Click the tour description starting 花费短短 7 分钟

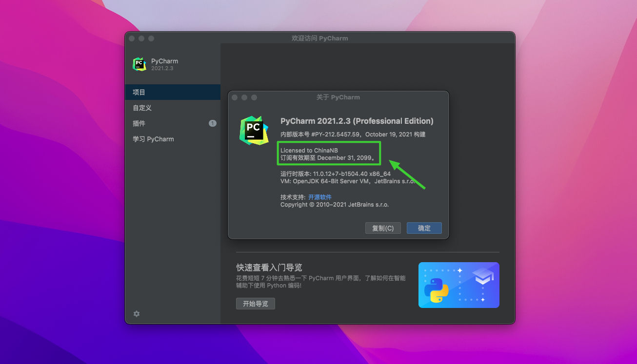click(x=321, y=282)
